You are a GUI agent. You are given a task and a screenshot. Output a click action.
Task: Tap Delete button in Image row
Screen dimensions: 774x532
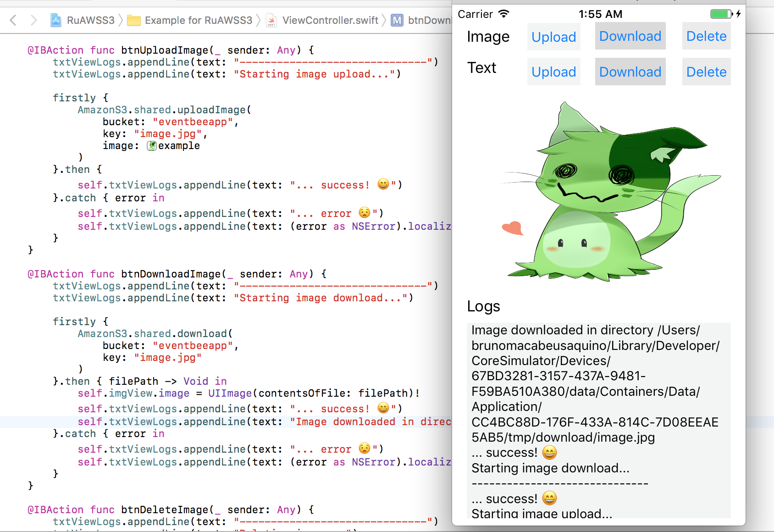(x=706, y=36)
